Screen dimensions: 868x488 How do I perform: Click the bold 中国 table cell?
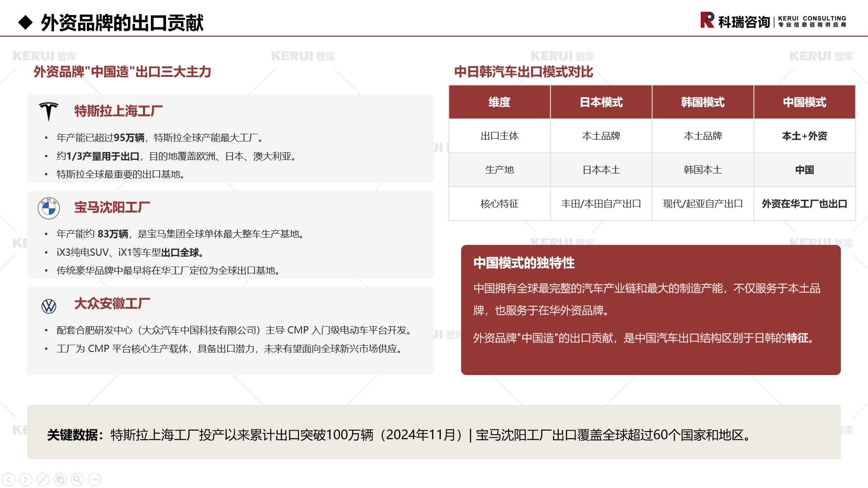805,170
